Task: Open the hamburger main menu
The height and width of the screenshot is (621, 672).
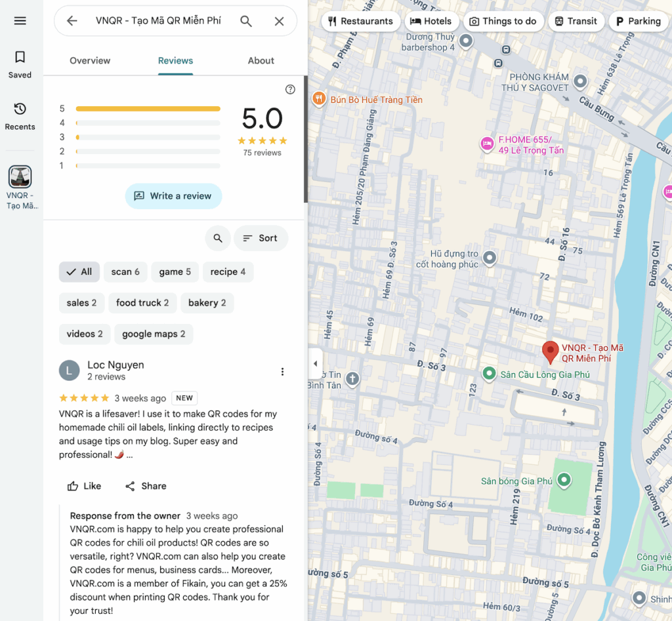Action: pyautogui.click(x=20, y=20)
